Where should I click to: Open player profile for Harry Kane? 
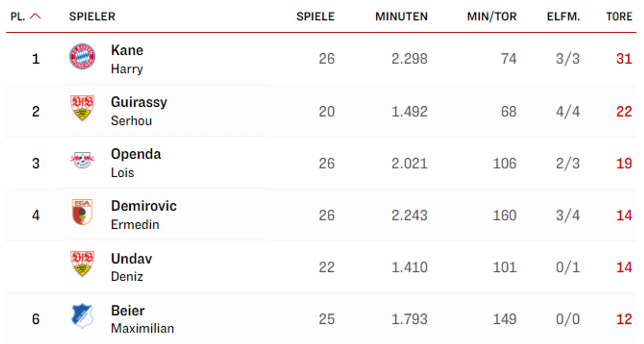tap(127, 59)
